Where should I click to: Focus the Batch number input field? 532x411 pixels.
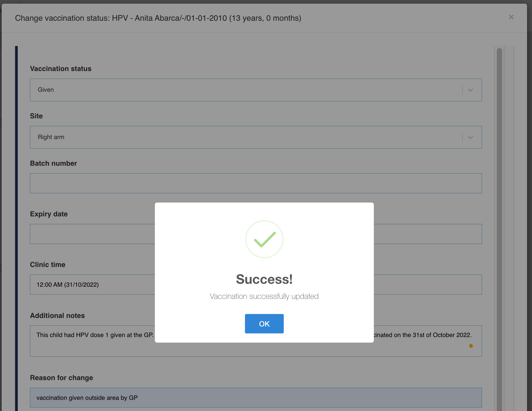(x=256, y=183)
